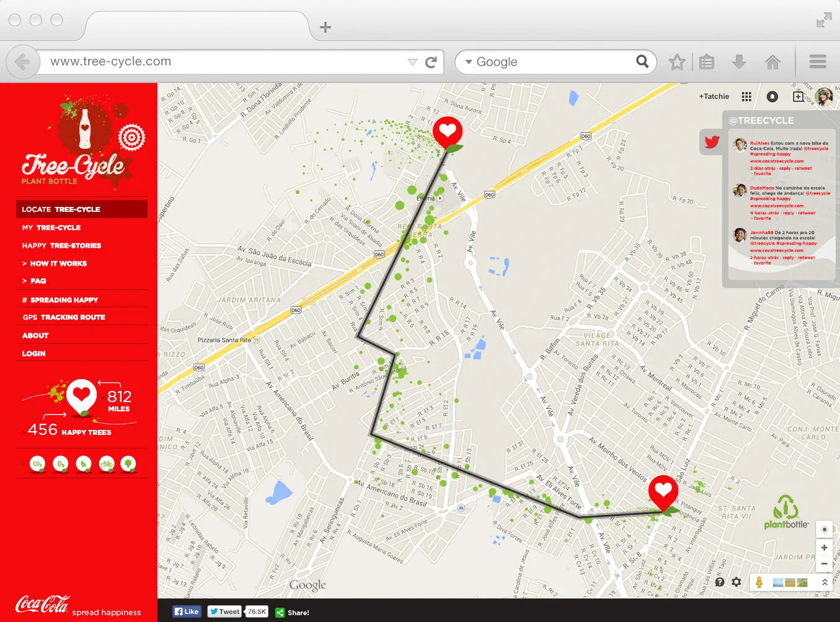The height and width of the screenshot is (622, 840).
Task: Click the search magnifier icon
Action: (x=642, y=61)
